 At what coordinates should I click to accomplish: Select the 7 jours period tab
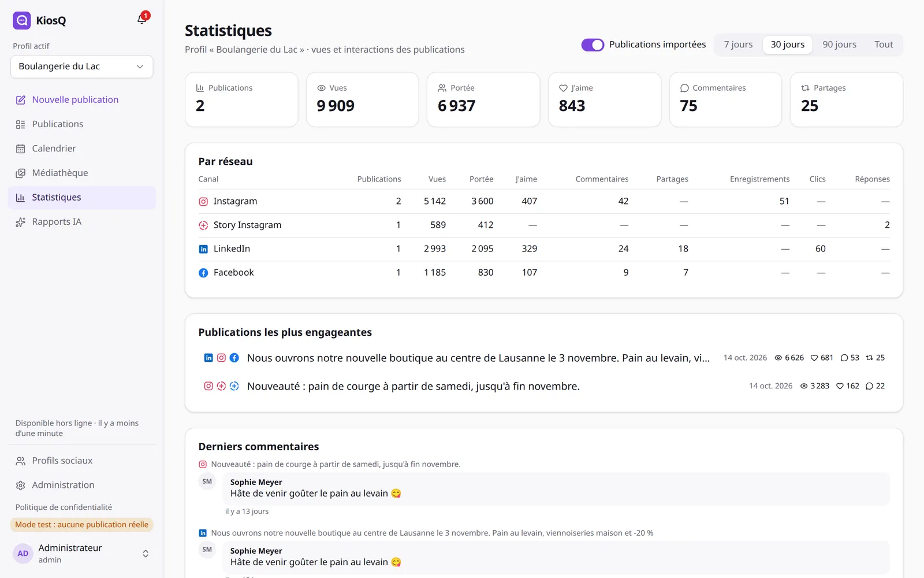pos(738,45)
